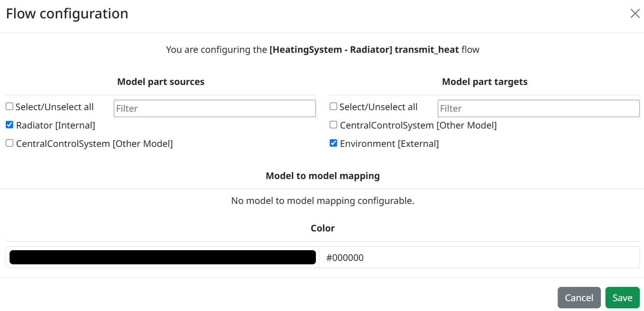Click the 'Color' section heading
Image resolution: width=644 pixels, height=311 pixels.
pyautogui.click(x=323, y=228)
